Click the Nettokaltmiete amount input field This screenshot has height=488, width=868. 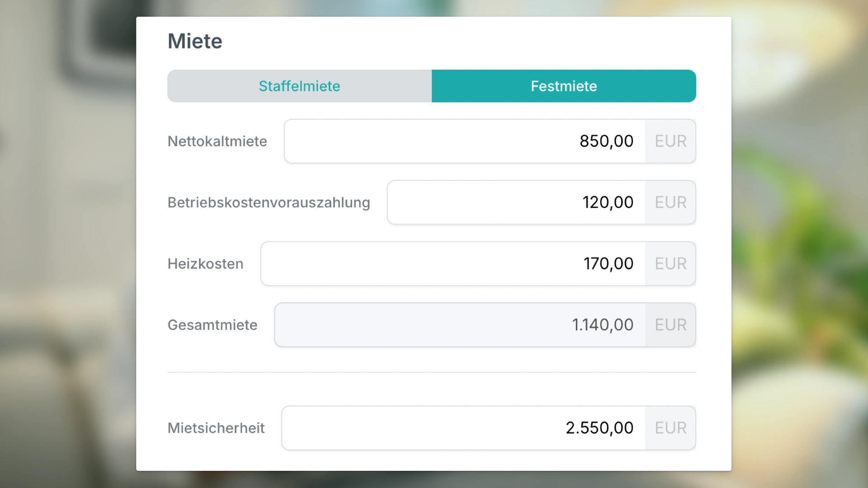tap(465, 141)
